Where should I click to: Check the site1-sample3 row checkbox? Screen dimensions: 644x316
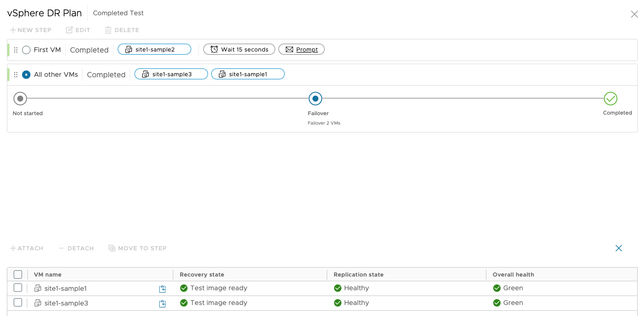pyautogui.click(x=18, y=302)
